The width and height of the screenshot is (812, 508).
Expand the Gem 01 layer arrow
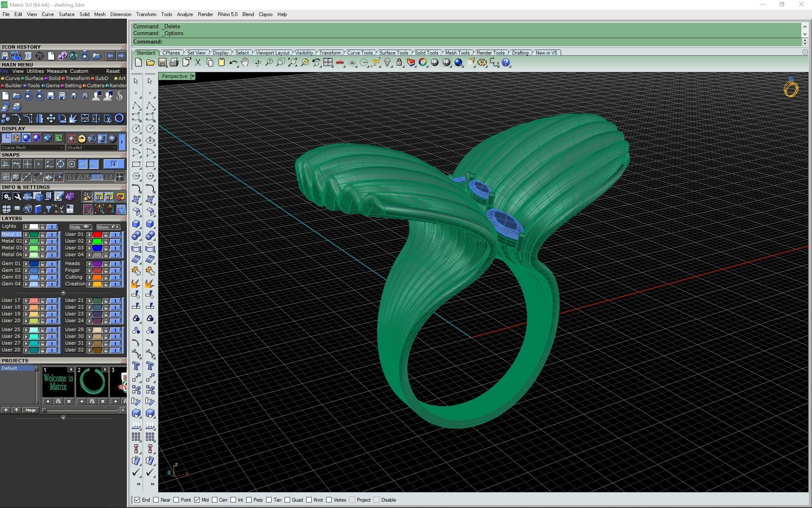(x=26, y=263)
